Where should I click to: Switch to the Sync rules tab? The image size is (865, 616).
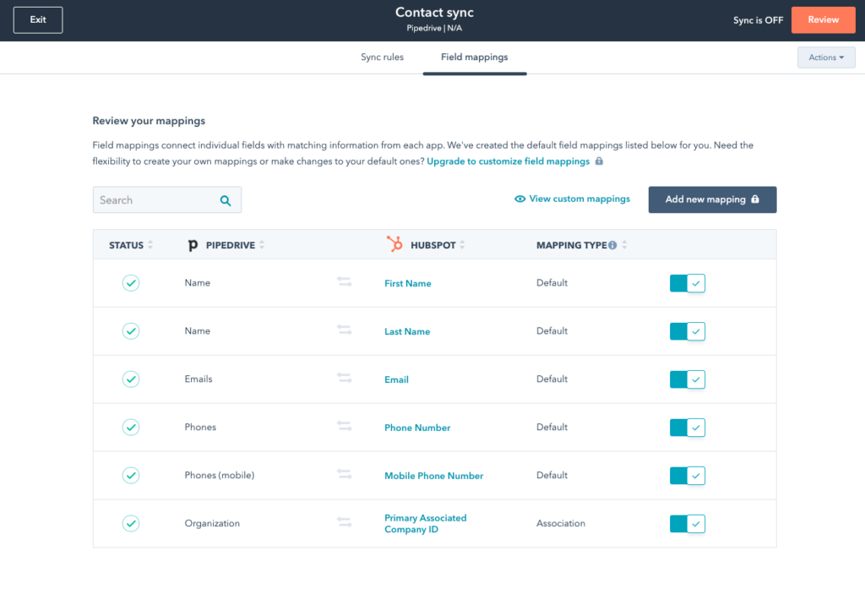[x=383, y=57]
